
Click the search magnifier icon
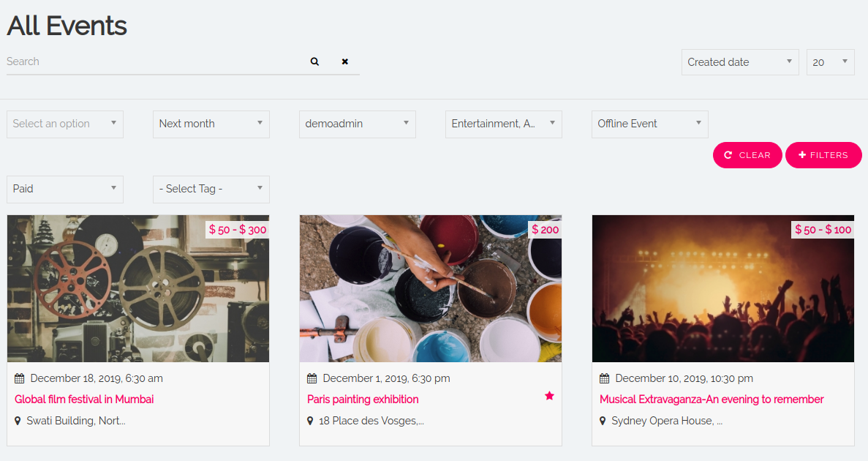tap(314, 62)
